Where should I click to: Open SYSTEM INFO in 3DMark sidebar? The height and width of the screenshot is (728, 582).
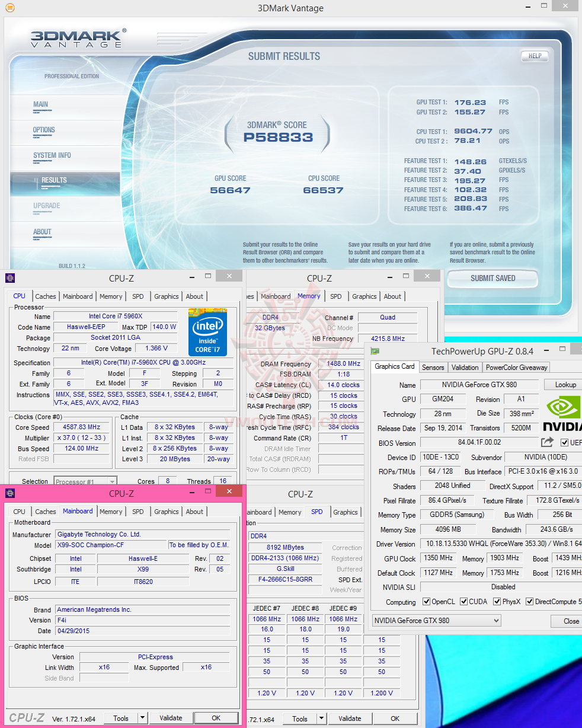click(52, 155)
